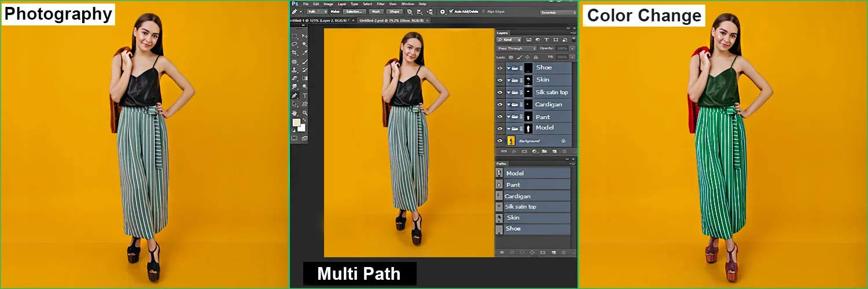Expand the Pass Through blend mode dropdown

click(516, 49)
